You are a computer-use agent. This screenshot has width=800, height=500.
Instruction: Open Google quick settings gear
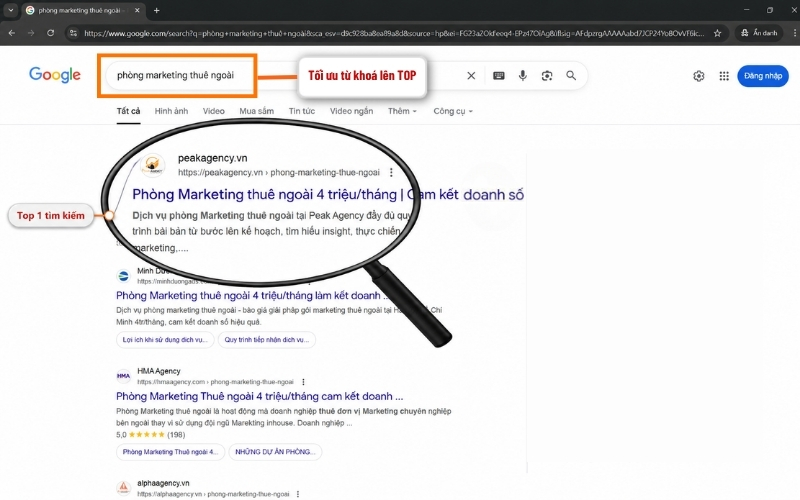click(698, 76)
